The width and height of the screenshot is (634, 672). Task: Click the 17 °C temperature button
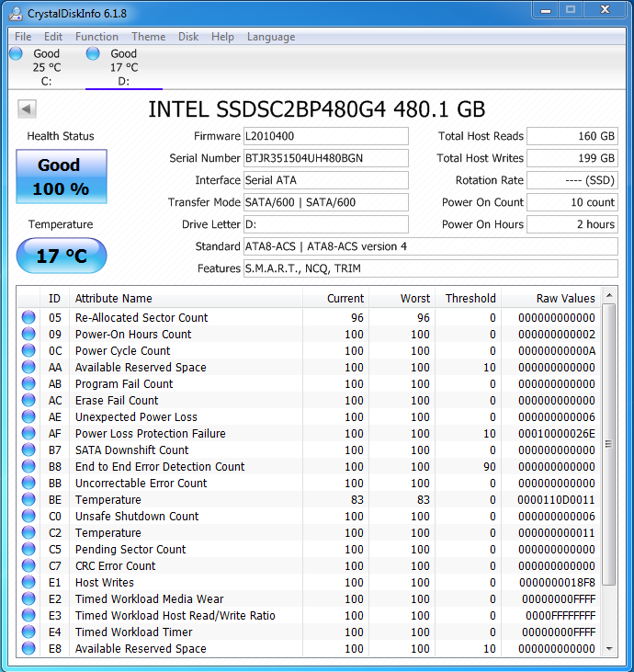[61, 256]
